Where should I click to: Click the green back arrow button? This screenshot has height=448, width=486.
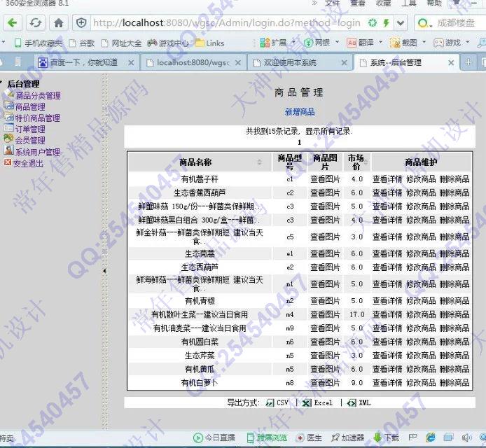(13, 23)
